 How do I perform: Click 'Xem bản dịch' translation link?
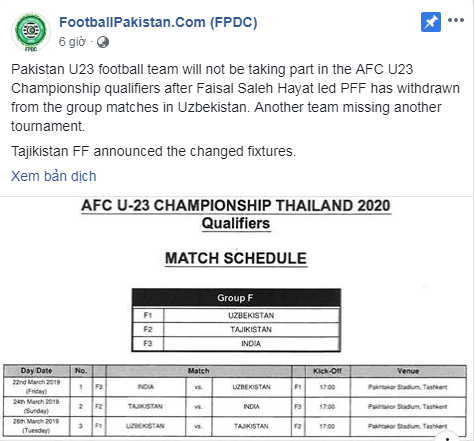point(54,176)
